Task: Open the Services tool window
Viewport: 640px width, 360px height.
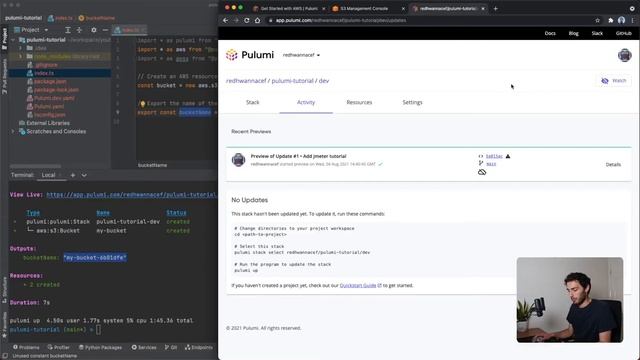Action: pyautogui.click(x=144, y=347)
